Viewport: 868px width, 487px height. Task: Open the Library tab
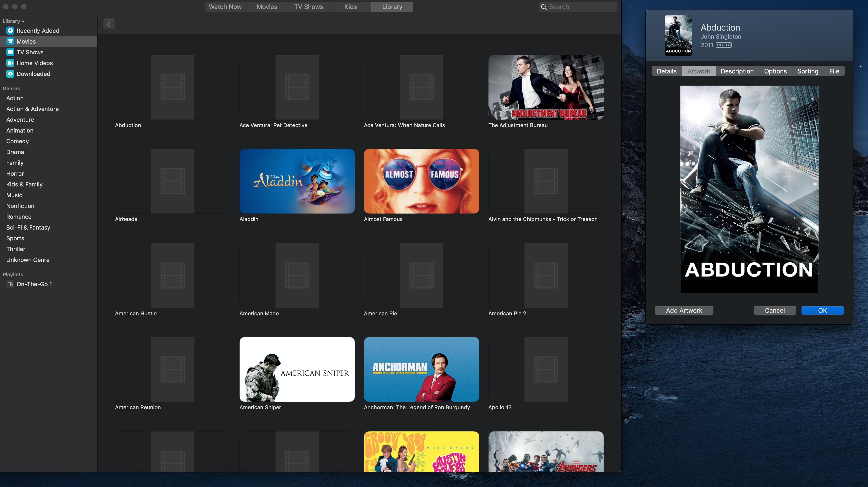coord(392,7)
